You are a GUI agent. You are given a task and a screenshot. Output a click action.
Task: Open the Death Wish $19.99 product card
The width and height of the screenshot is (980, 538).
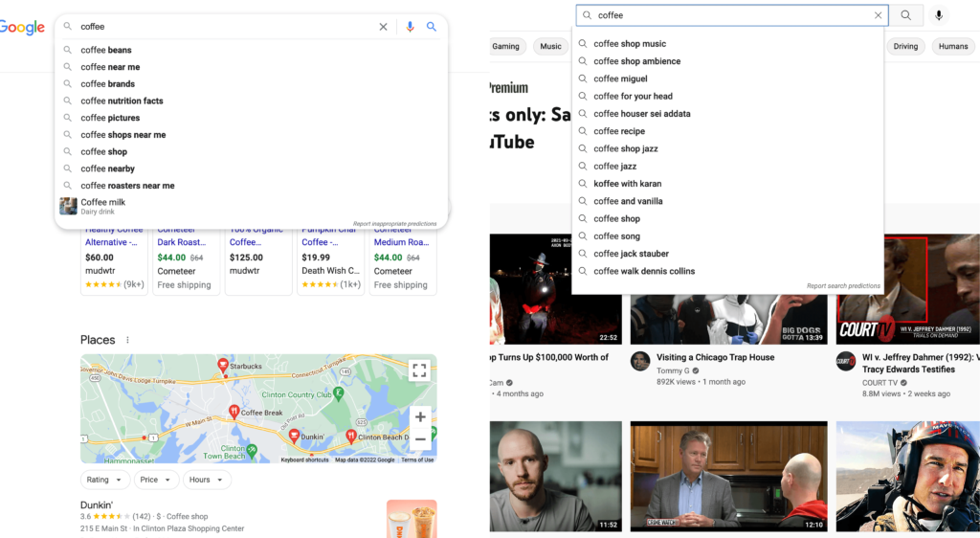click(330, 261)
